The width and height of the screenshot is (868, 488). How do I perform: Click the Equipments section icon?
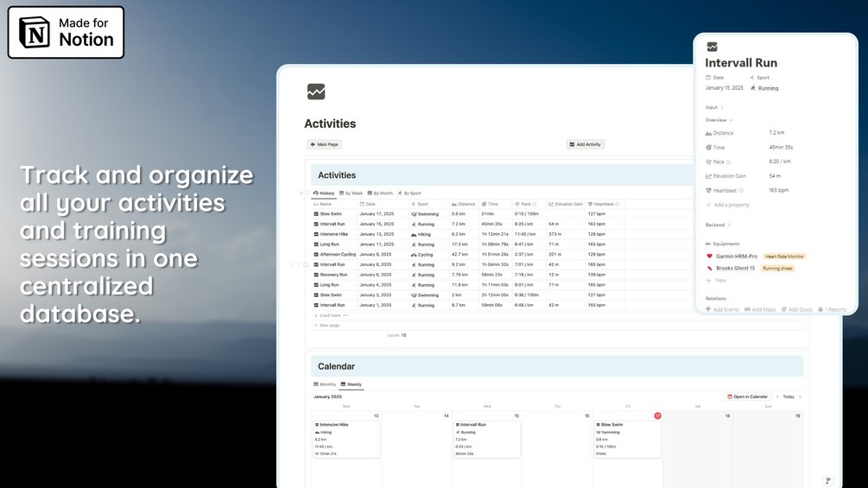click(708, 244)
